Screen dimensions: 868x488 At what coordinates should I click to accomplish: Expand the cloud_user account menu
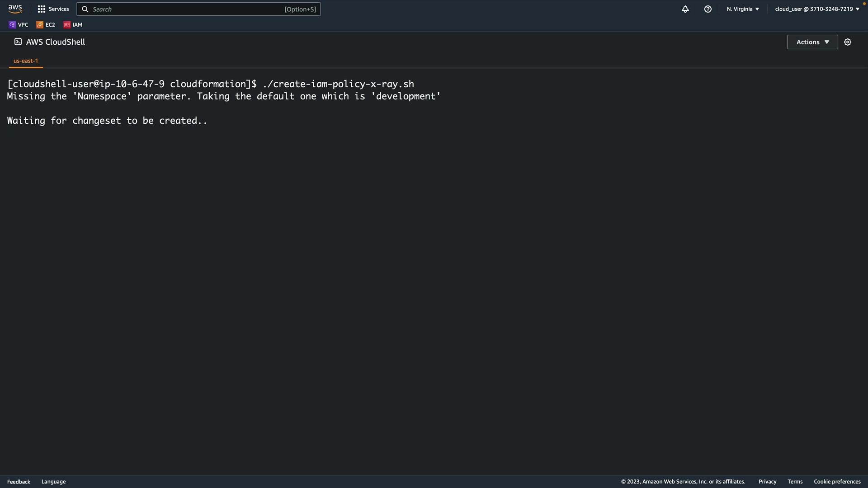click(x=817, y=9)
